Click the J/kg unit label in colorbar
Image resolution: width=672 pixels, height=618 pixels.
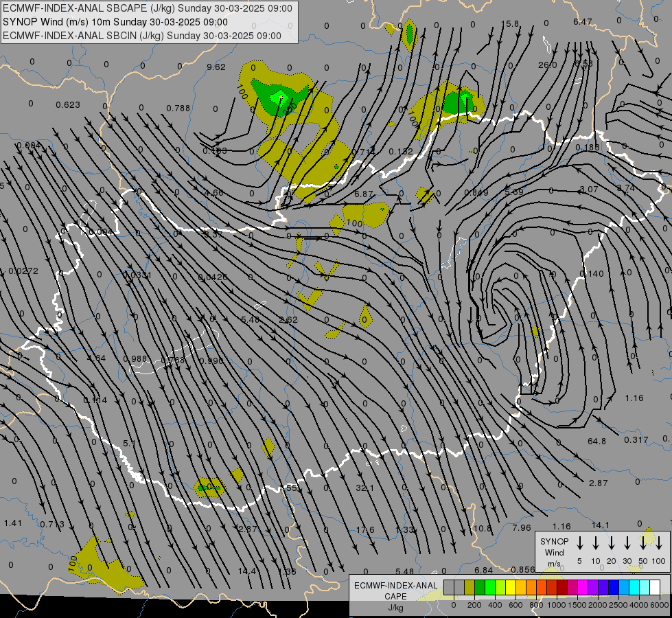click(395, 608)
